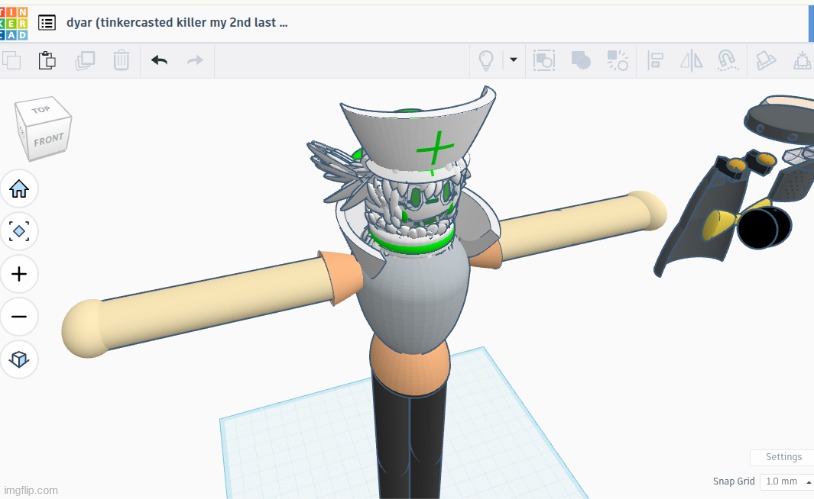Screen dimensions: 814x499
Task: Undo the last action
Action: pyautogui.click(x=159, y=60)
